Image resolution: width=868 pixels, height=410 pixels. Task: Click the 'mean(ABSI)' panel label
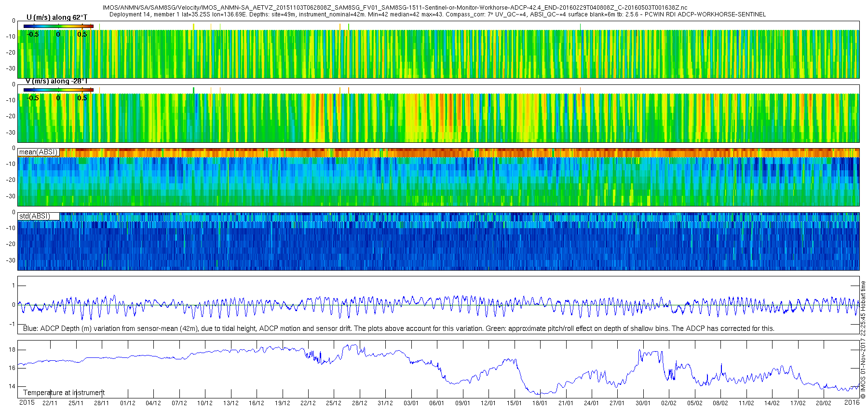[x=38, y=152]
